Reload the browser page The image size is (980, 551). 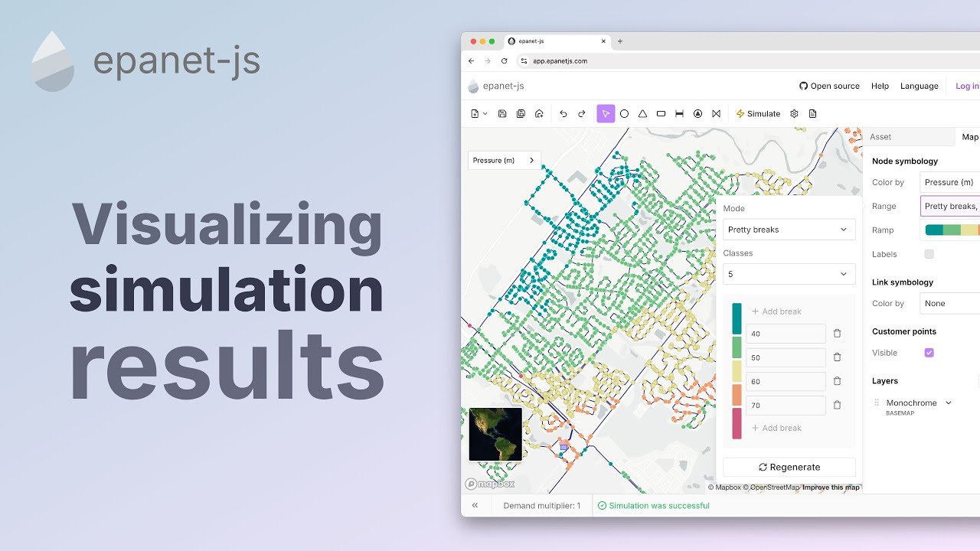coord(504,60)
